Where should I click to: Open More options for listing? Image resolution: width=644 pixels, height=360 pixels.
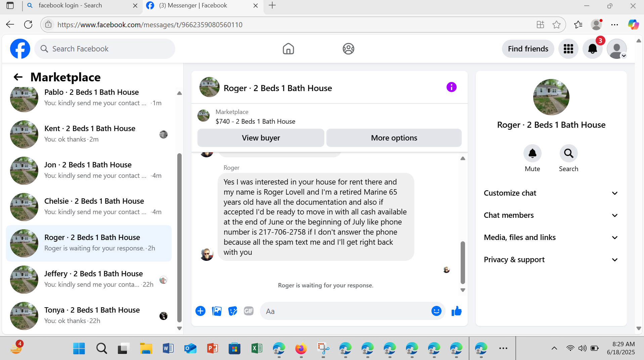(394, 138)
